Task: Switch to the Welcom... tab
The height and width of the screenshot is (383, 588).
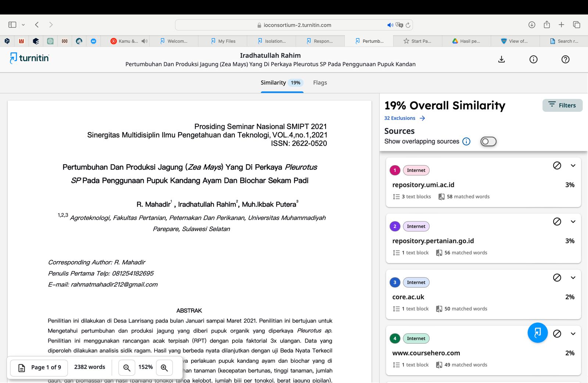Action: tap(174, 41)
